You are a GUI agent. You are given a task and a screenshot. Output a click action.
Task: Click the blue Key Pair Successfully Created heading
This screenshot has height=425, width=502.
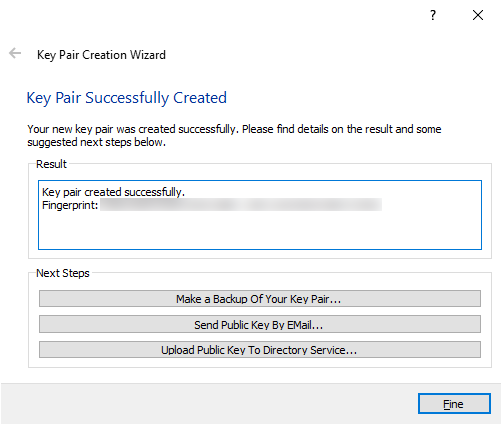coord(127,98)
